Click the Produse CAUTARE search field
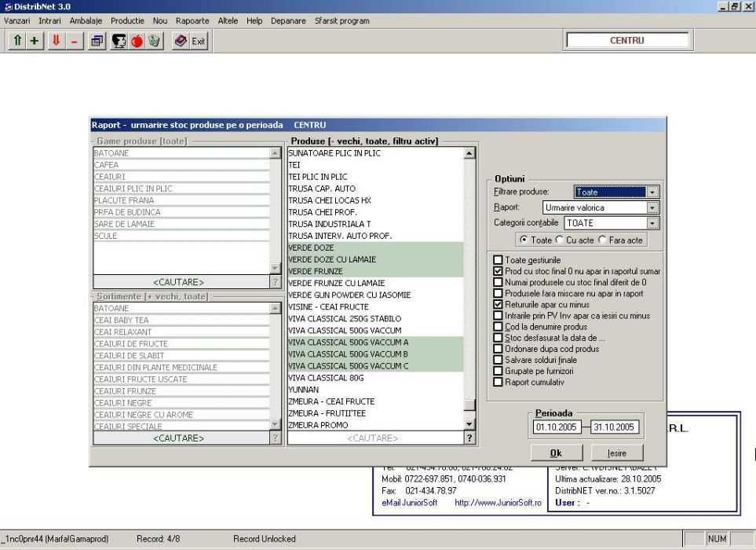Image resolution: width=756 pixels, height=550 pixels. click(375, 438)
